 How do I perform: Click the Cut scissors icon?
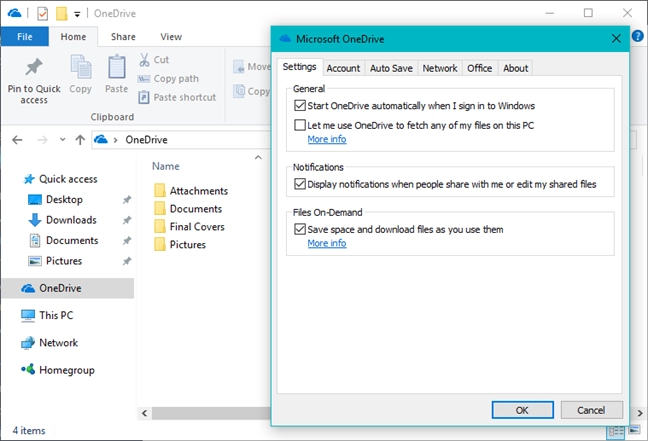[x=144, y=60]
